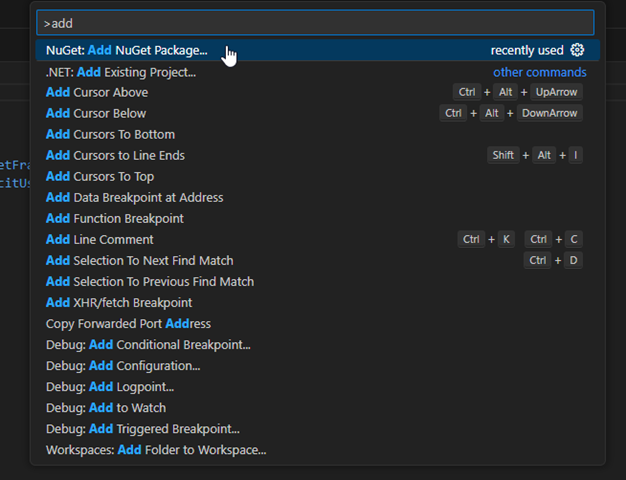Select Debug: Add Logpoint command
This screenshot has height=480, width=626.
point(317,387)
